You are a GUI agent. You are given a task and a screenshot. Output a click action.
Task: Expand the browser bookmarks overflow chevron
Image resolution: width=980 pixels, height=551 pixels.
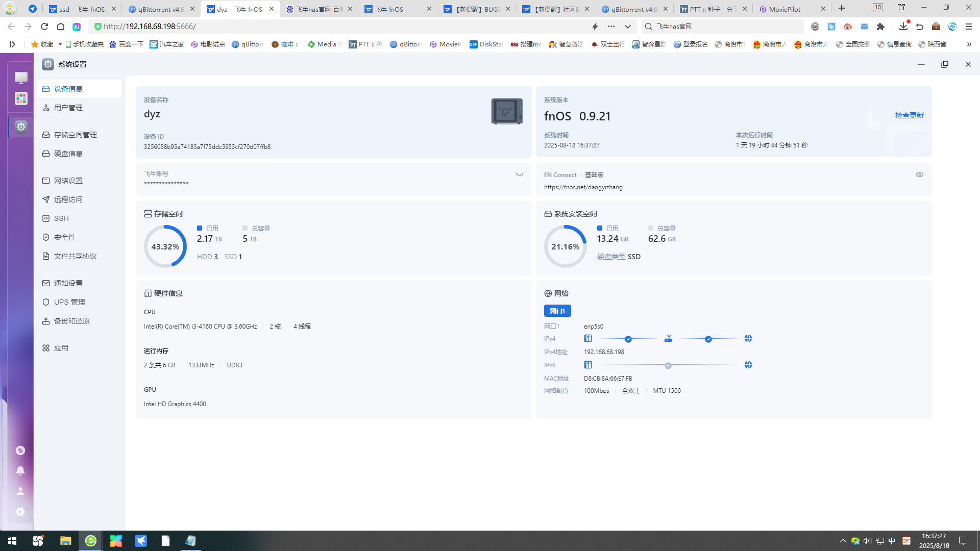[968, 44]
